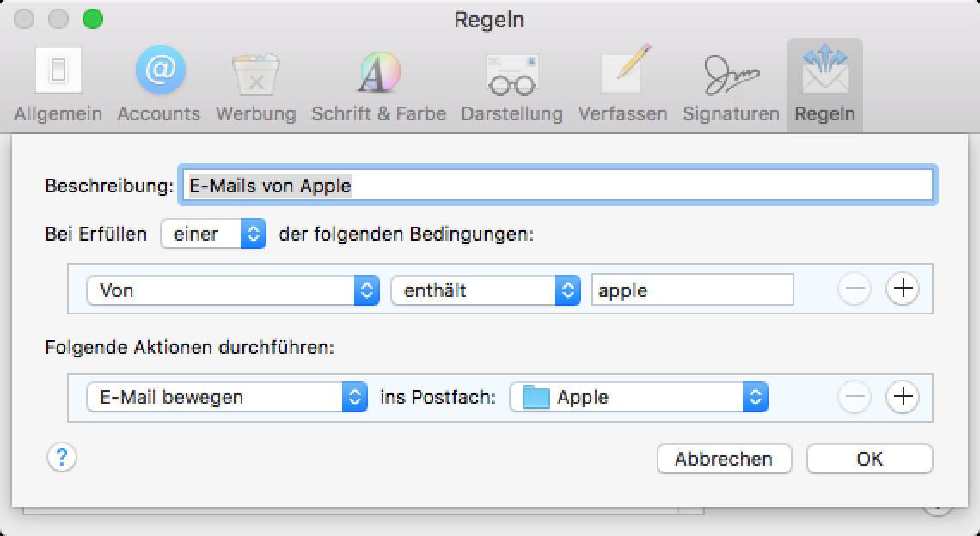Confirm the rule with OK

tap(869, 460)
